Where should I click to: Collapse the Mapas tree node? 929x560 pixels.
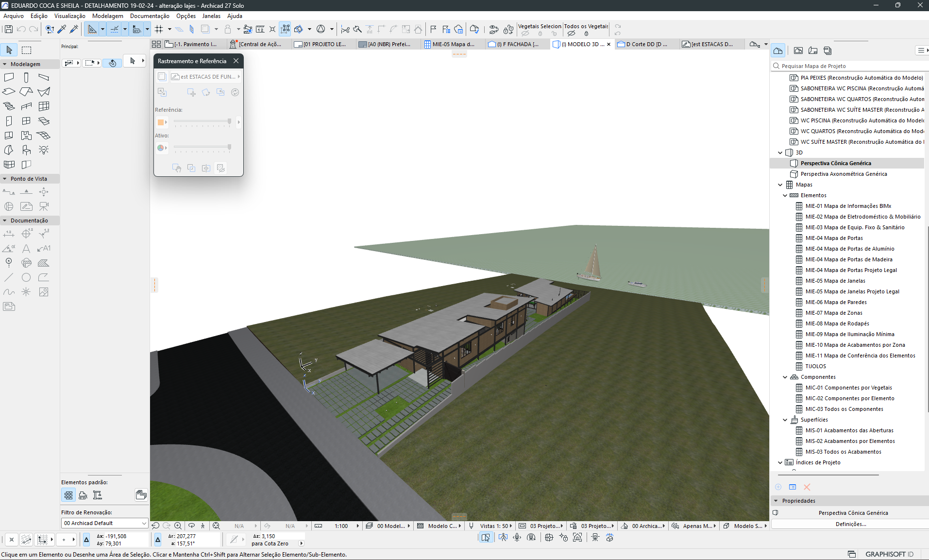tap(780, 185)
